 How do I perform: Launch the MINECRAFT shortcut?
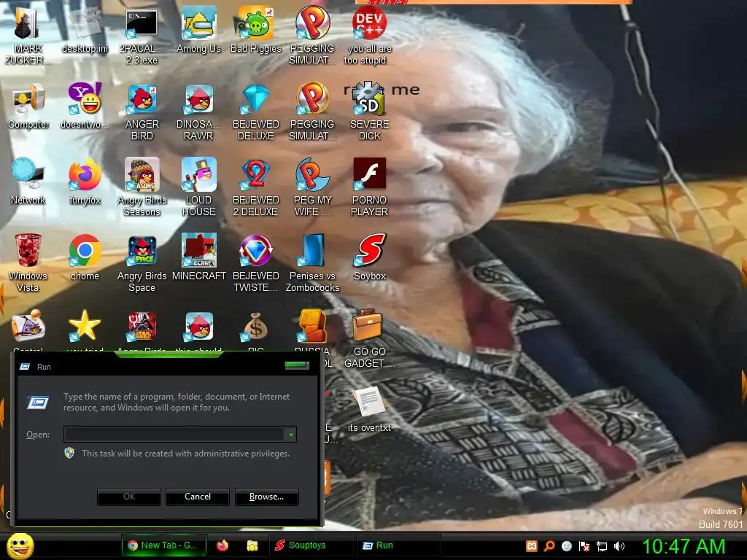(198, 257)
